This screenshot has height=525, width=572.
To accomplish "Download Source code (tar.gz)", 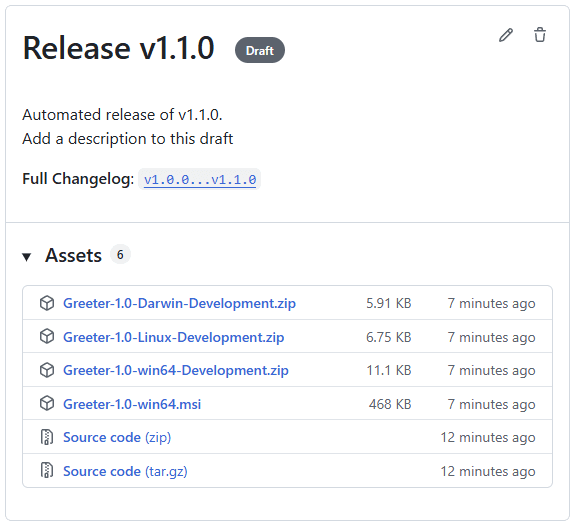I will point(125,471).
